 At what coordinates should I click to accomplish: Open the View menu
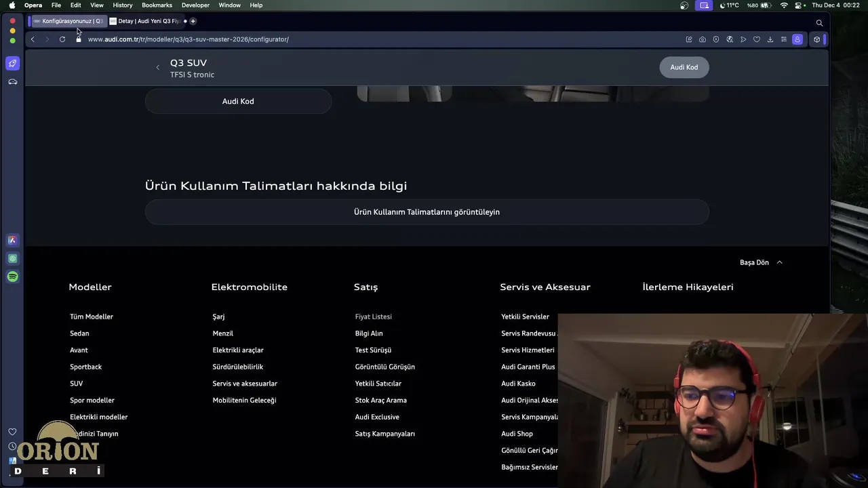pos(97,5)
